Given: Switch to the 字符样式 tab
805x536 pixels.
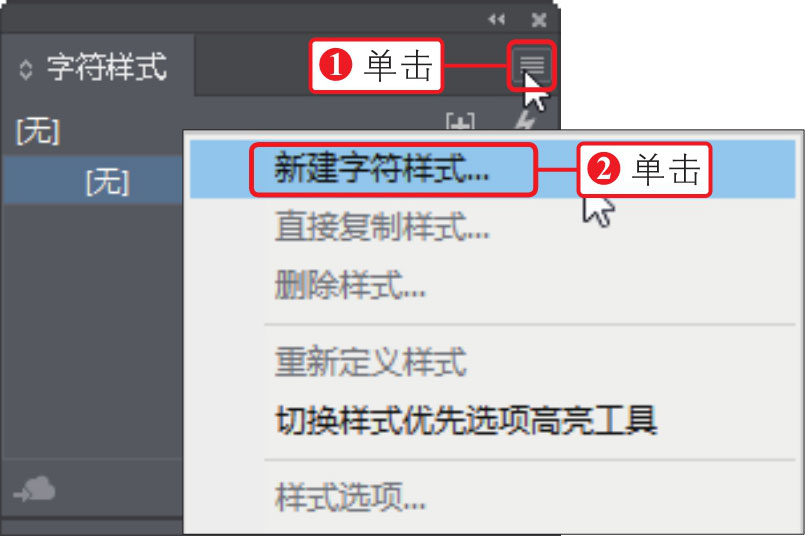Looking at the screenshot, I should [98, 66].
